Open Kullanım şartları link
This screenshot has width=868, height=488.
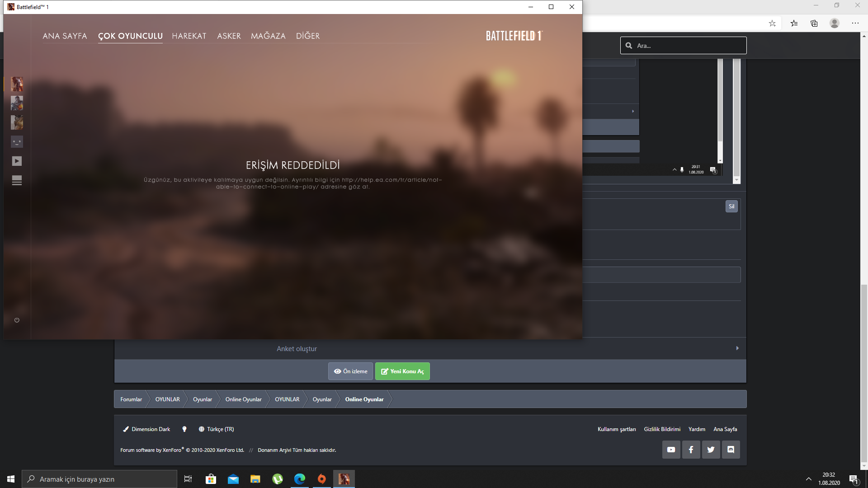[x=617, y=429]
